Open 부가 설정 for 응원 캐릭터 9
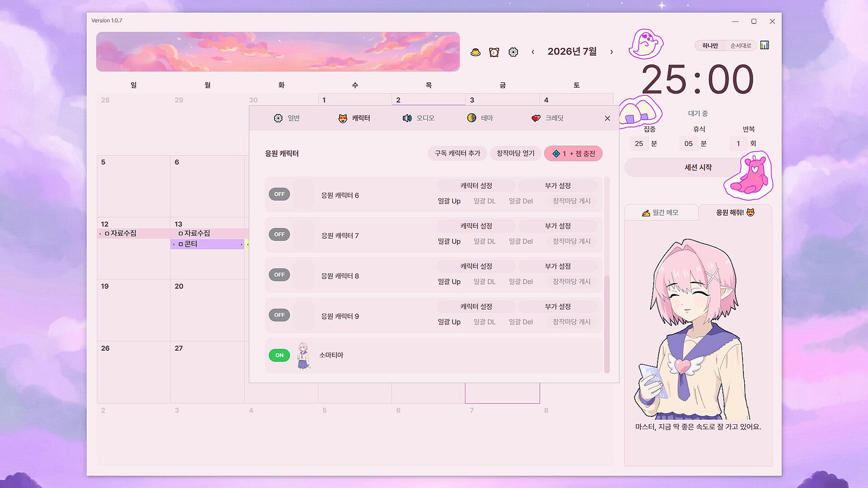 coord(557,306)
